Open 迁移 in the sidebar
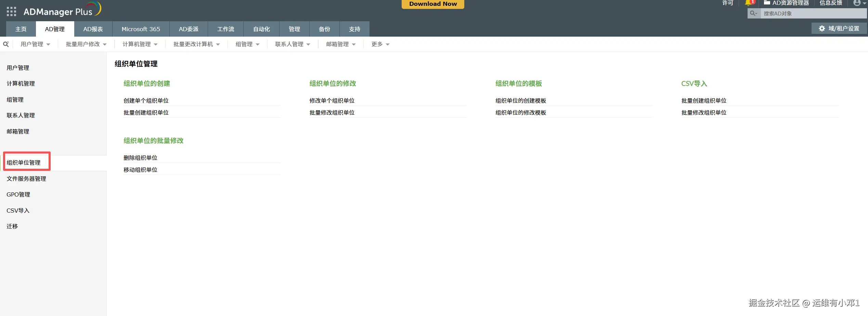 [x=12, y=226]
